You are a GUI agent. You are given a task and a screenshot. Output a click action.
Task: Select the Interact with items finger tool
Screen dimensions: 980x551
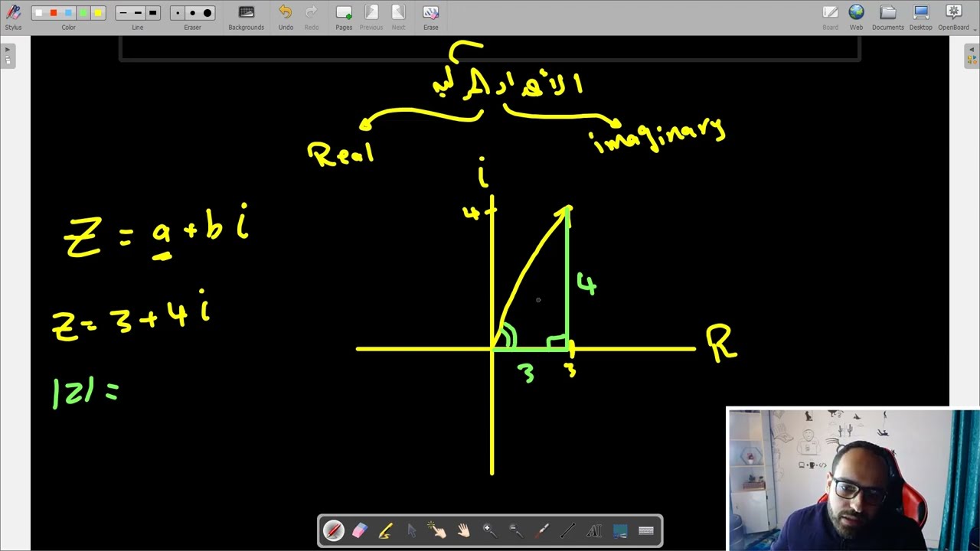(x=437, y=530)
